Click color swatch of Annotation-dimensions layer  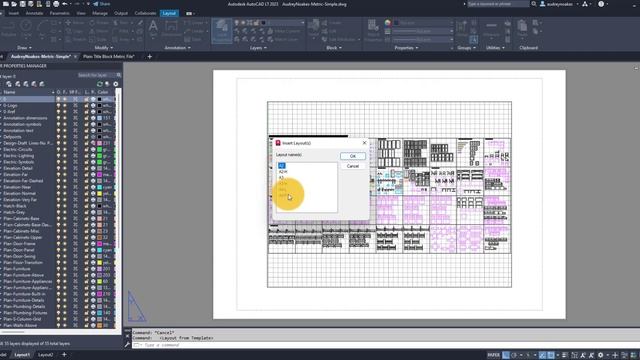[x=99, y=118]
